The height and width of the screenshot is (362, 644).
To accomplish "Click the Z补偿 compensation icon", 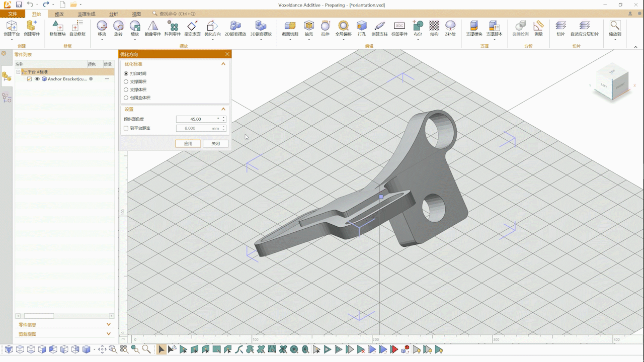I will click(x=450, y=26).
